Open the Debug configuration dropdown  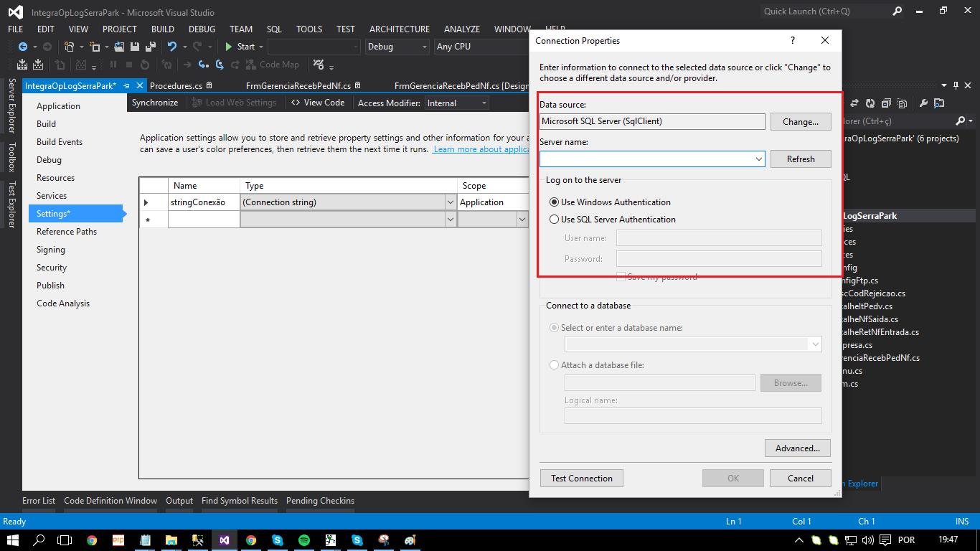[x=397, y=47]
